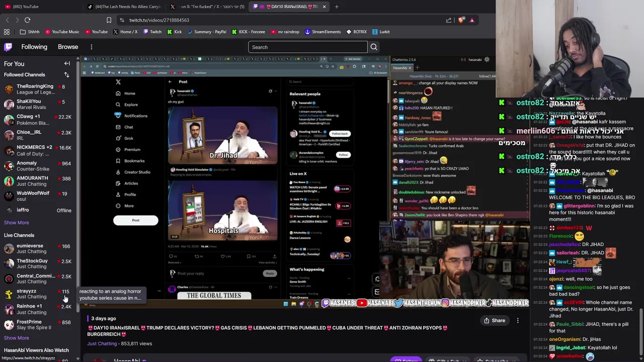Screen dimensions: 644x362
Task: Open the Browse nav item
Action: 68,47
